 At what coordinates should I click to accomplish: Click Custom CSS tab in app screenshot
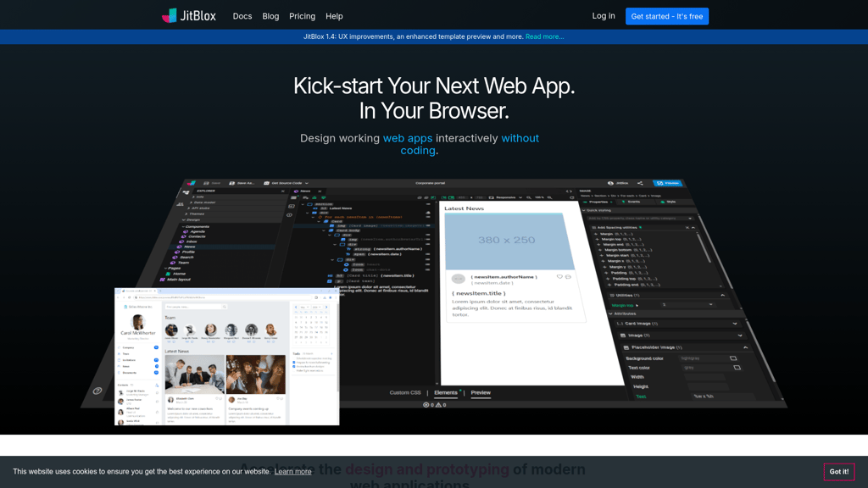[404, 392]
